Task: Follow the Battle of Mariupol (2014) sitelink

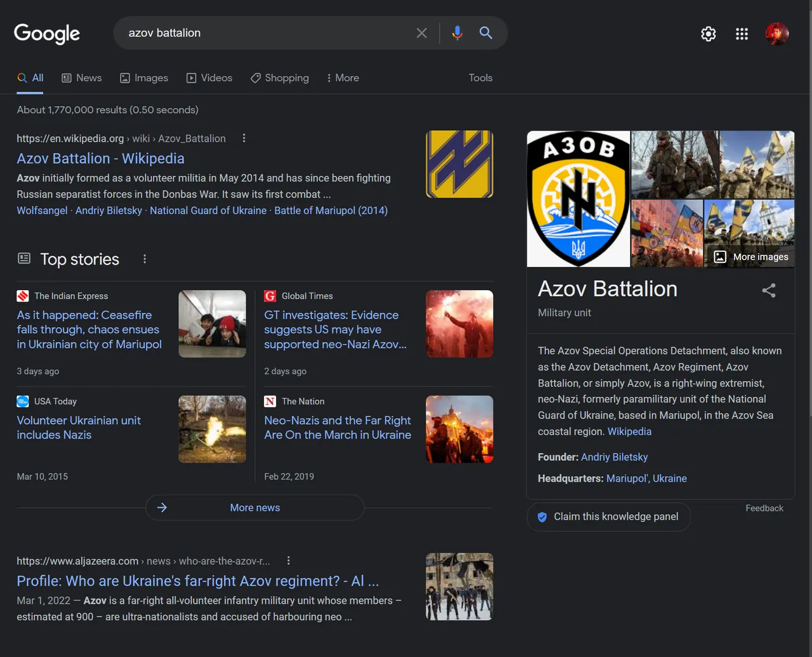Action: (331, 211)
